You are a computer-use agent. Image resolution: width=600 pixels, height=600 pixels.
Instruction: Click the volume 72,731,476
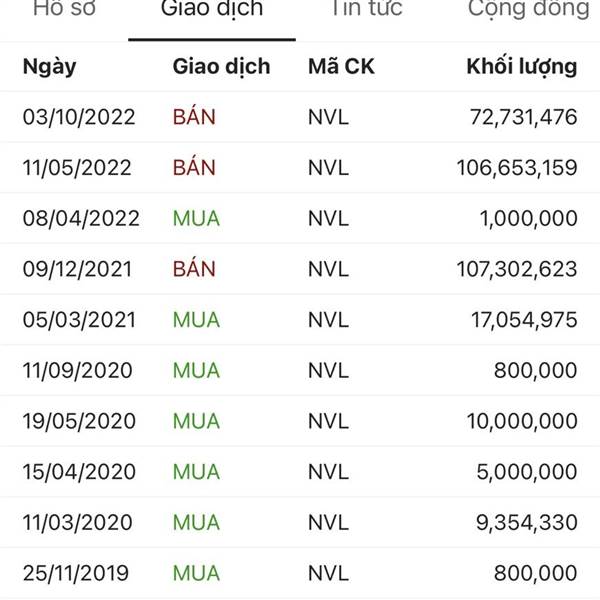point(523,117)
